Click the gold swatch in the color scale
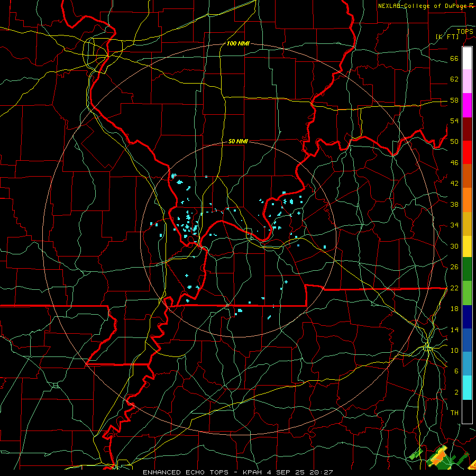 click(467, 224)
